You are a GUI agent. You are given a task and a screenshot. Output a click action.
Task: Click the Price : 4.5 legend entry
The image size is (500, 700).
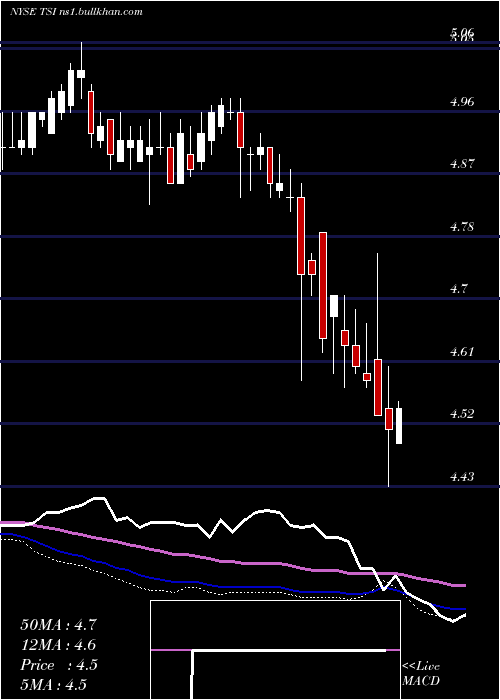pos(58,665)
